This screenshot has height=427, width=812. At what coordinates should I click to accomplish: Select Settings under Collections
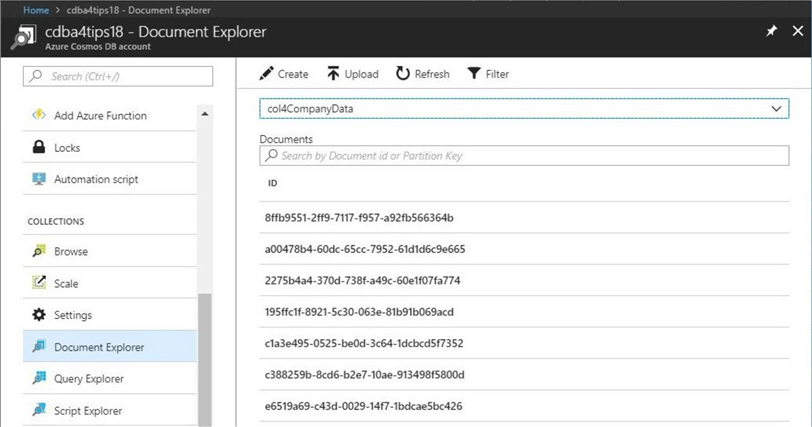click(x=110, y=315)
